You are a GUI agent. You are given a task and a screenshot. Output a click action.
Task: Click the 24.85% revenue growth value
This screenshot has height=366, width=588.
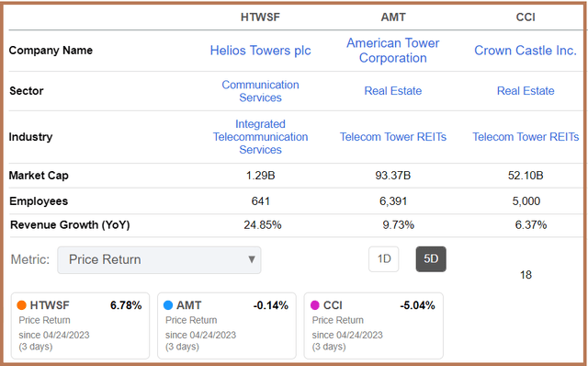[263, 225]
